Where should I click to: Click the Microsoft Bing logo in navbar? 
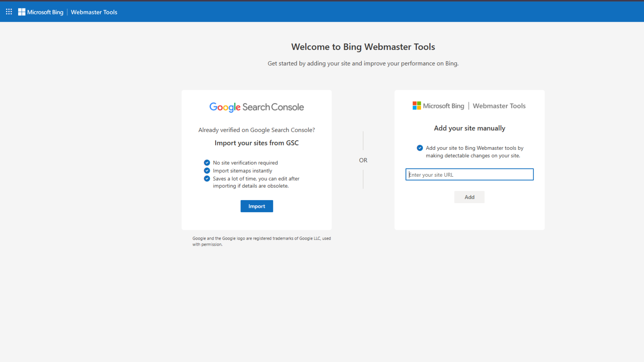[x=41, y=12]
